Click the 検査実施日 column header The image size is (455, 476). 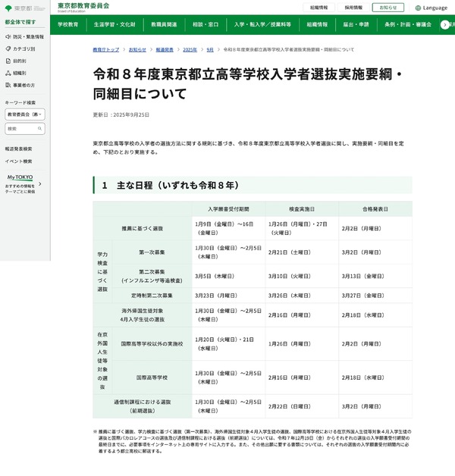click(x=302, y=209)
